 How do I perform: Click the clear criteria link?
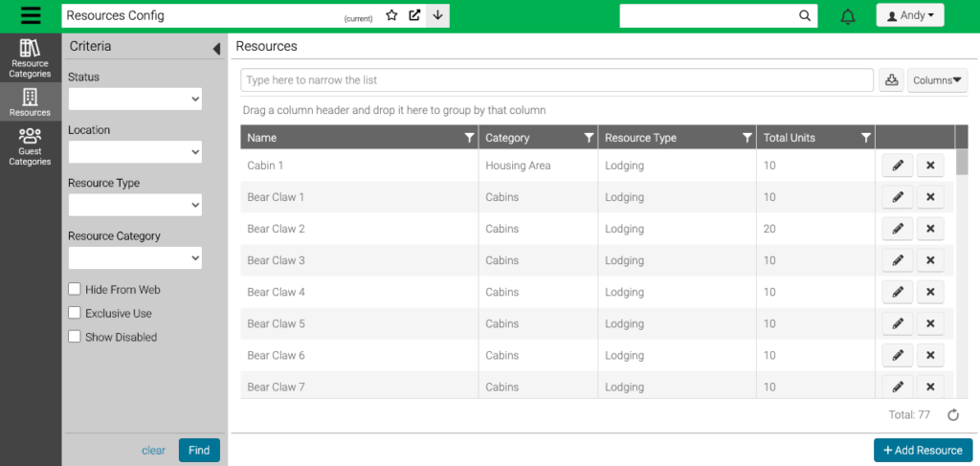tap(153, 451)
